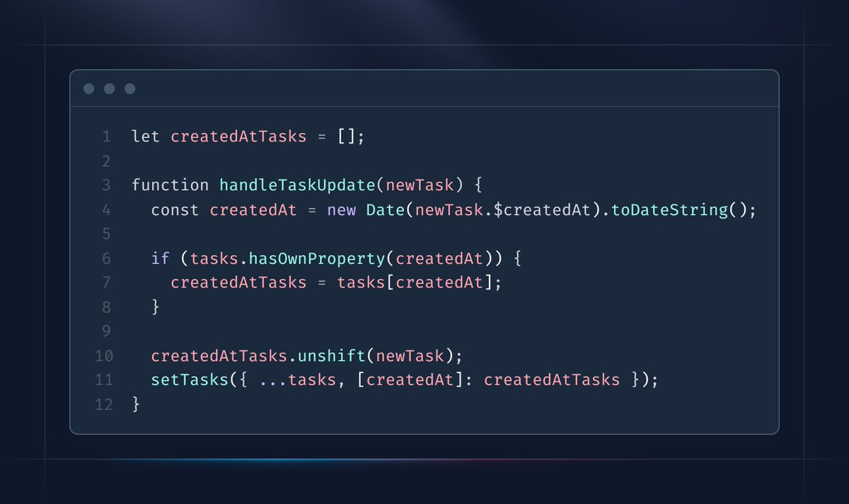Select the 'handleTaskUpdate' function name
Screen dimensions: 849x504
coord(297,185)
